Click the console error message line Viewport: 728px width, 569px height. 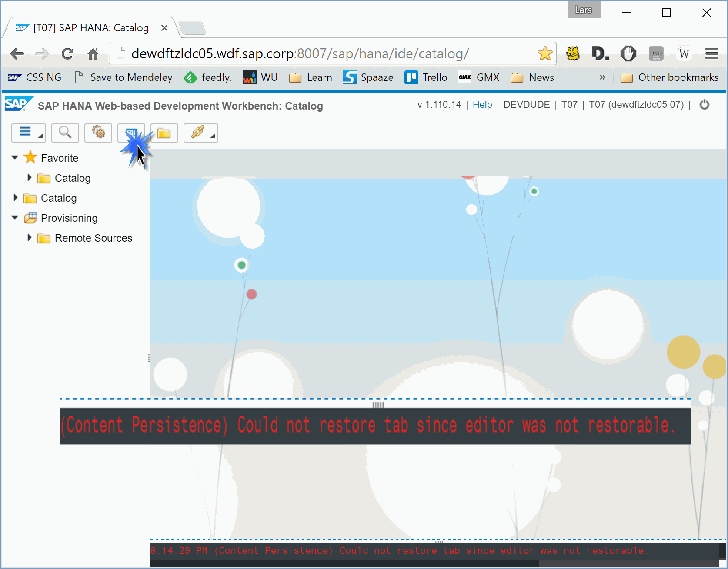pos(399,551)
